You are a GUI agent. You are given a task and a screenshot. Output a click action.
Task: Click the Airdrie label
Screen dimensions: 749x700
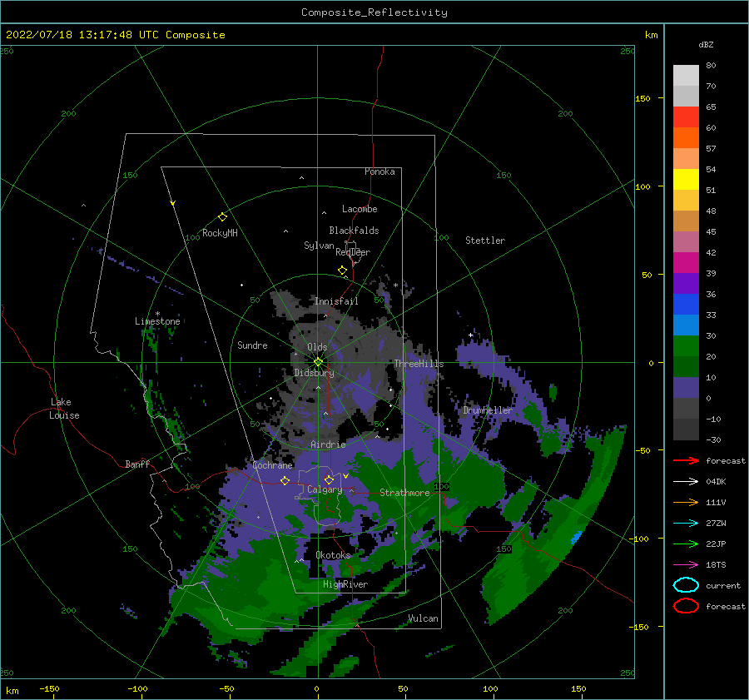click(x=328, y=444)
